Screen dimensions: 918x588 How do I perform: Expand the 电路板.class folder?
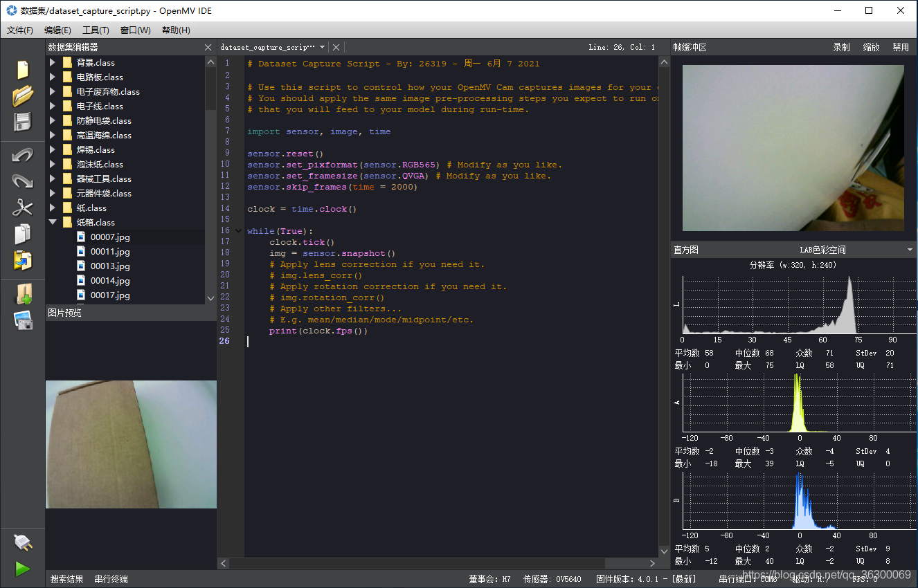pos(53,77)
